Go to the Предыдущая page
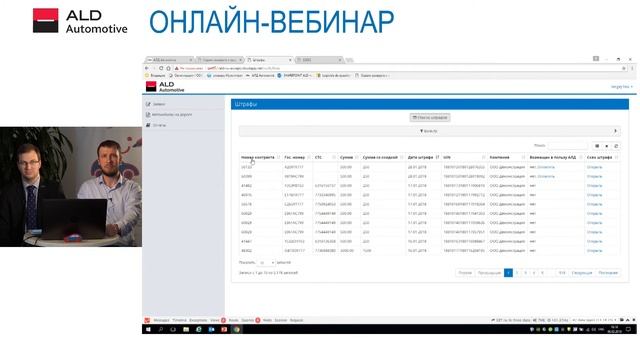The image size is (640, 360). [489, 273]
